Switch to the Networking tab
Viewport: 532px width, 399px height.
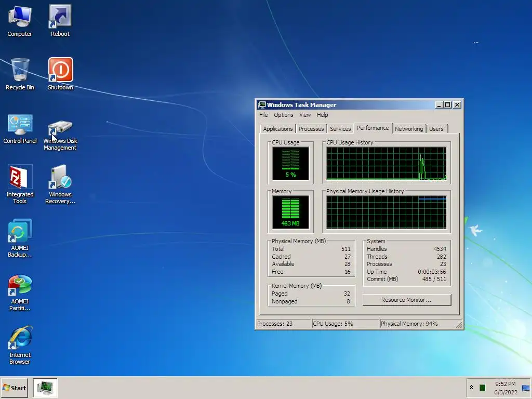click(409, 129)
